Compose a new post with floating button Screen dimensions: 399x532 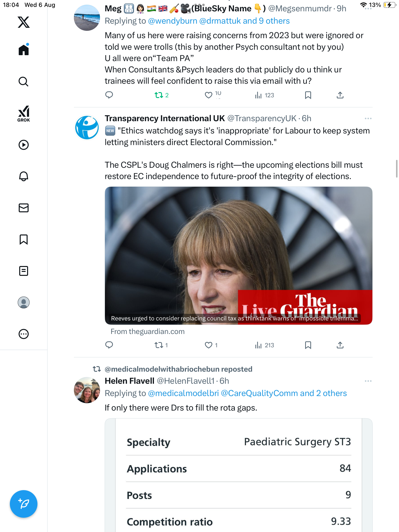[x=24, y=504]
